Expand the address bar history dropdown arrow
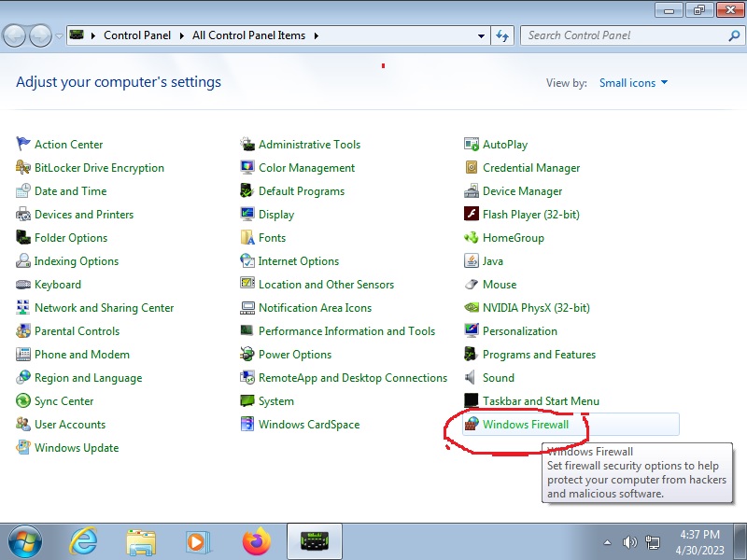747x560 pixels. pyautogui.click(x=481, y=35)
